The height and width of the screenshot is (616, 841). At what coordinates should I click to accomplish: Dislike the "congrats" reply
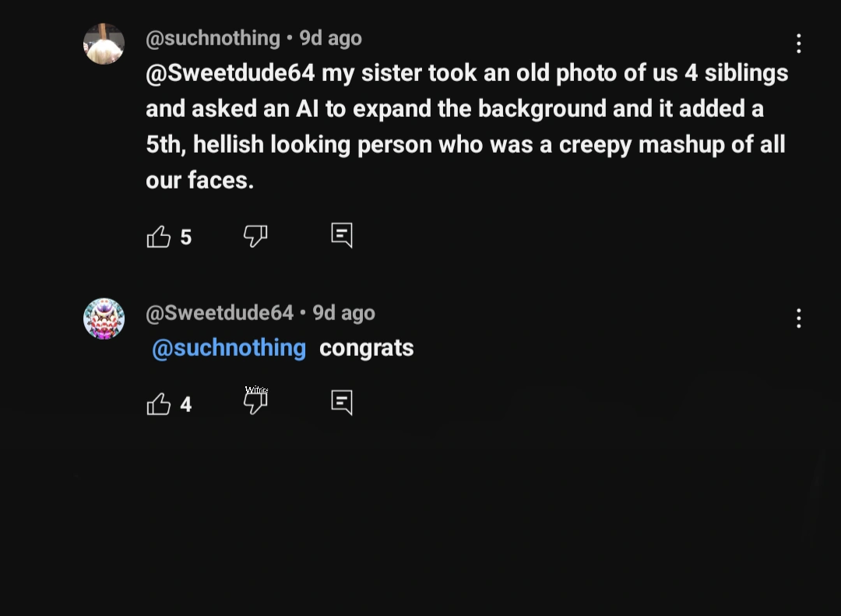click(x=255, y=403)
